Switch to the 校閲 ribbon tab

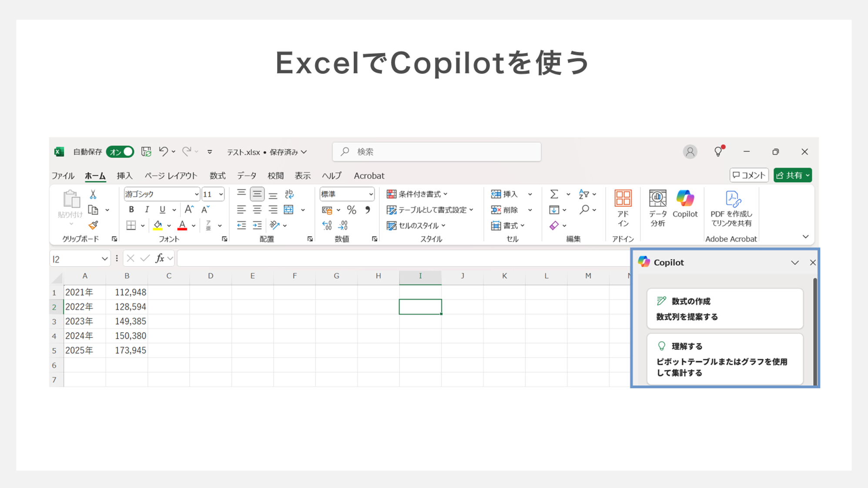pyautogui.click(x=275, y=176)
